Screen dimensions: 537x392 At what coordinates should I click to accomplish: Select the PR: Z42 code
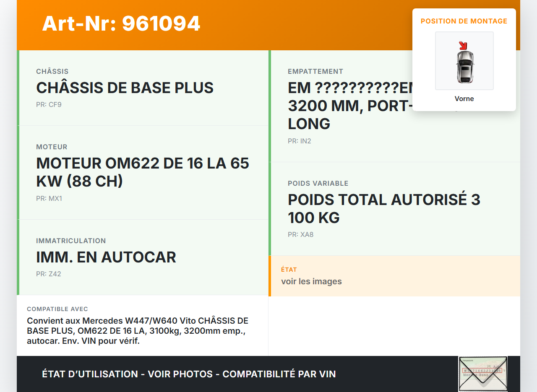(49, 274)
